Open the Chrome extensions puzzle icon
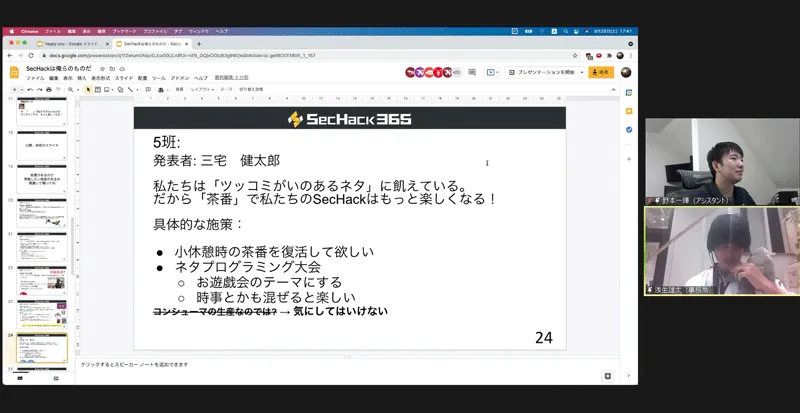800x413 pixels. (x=610, y=56)
